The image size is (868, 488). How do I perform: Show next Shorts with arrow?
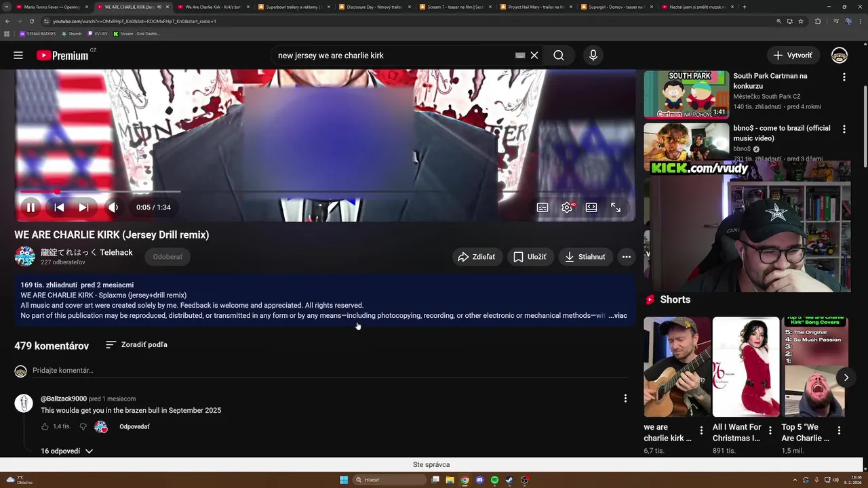click(846, 378)
